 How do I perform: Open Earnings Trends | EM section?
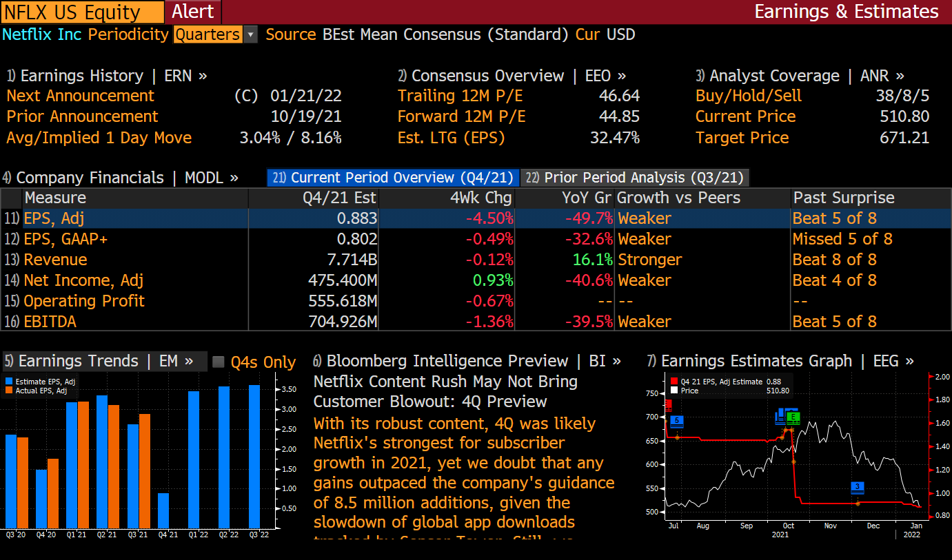(x=104, y=362)
